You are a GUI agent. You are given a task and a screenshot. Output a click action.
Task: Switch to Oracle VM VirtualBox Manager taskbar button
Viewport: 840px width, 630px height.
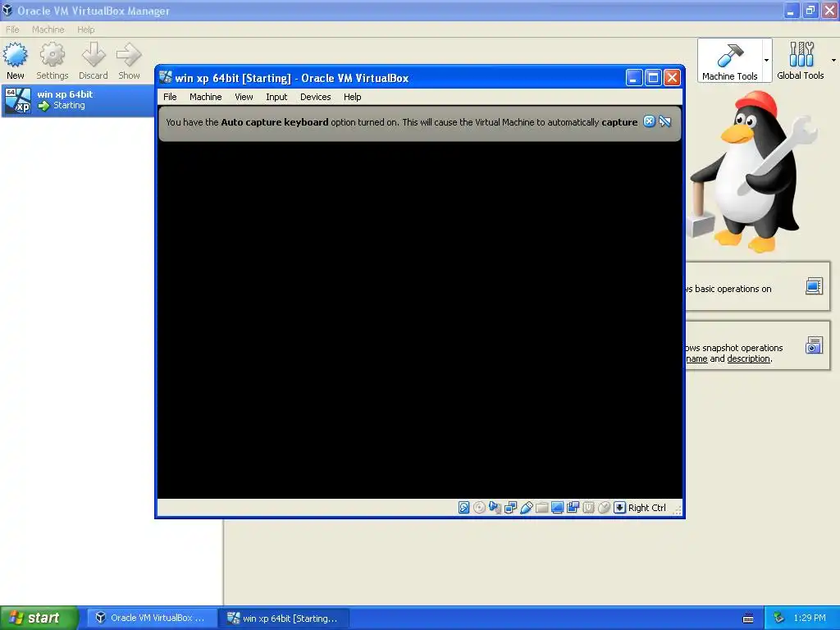pos(151,618)
